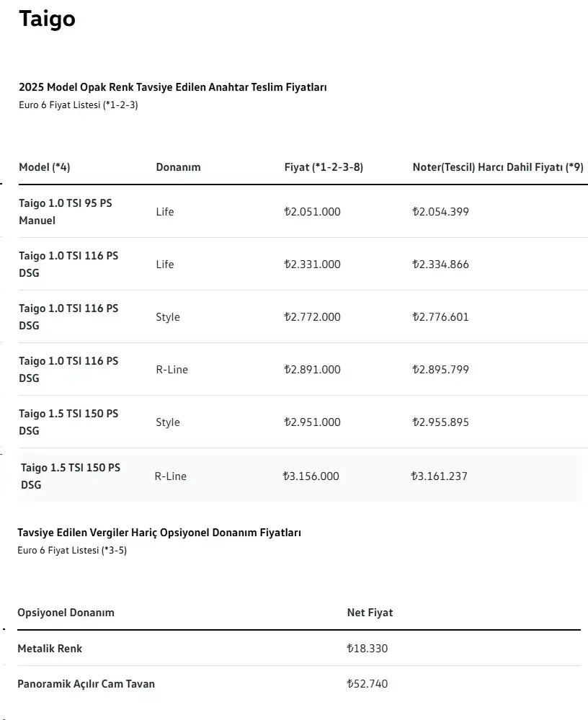Viewport: 588px width, 720px height.
Task: Select the Taigo 1.0 TSI 95 PS Manuel row
Action: 303,211
